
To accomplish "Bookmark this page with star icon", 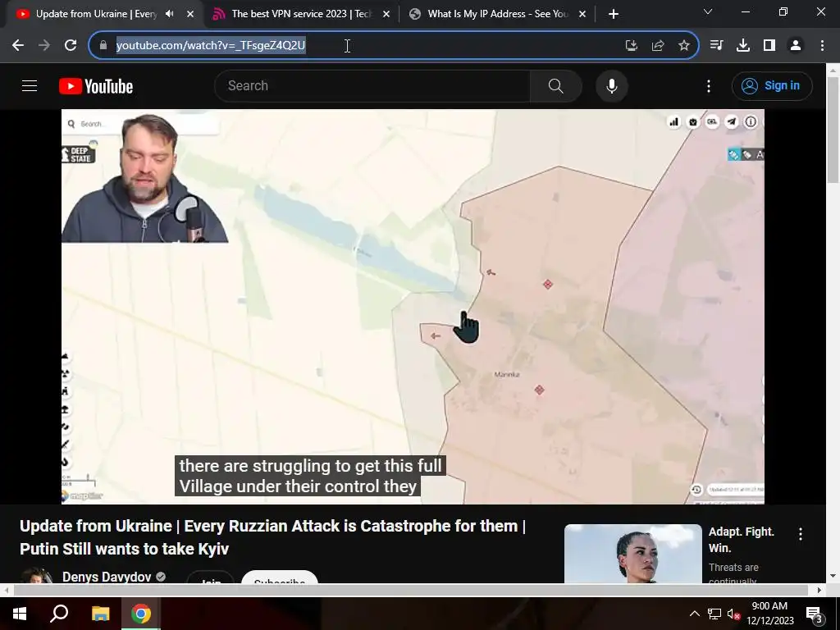I will [x=684, y=46].
